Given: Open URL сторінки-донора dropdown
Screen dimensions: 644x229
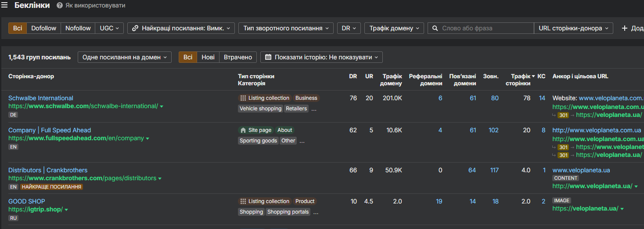Looking at the screenshot, I should 573,28.
